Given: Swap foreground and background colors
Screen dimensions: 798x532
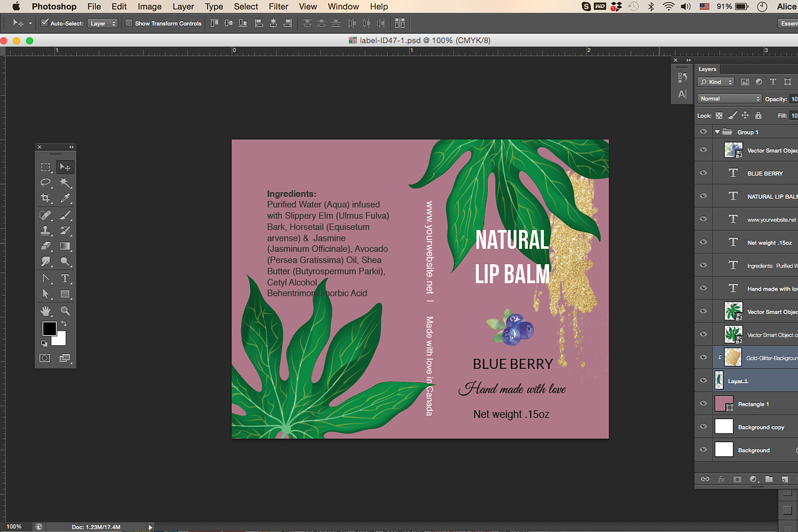Looking at the screenshot, I should pyautogui.click(x=64, y=324).
